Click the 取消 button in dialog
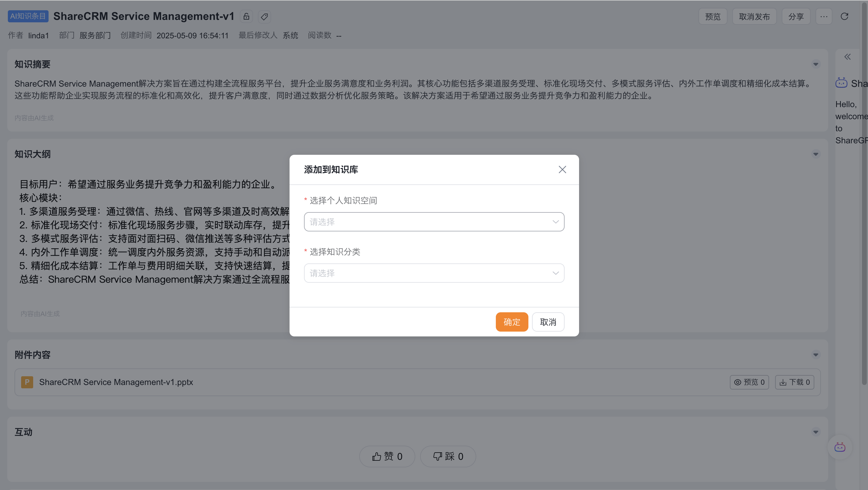The width and height of the screenshot is (868, 490). point(548,322)
